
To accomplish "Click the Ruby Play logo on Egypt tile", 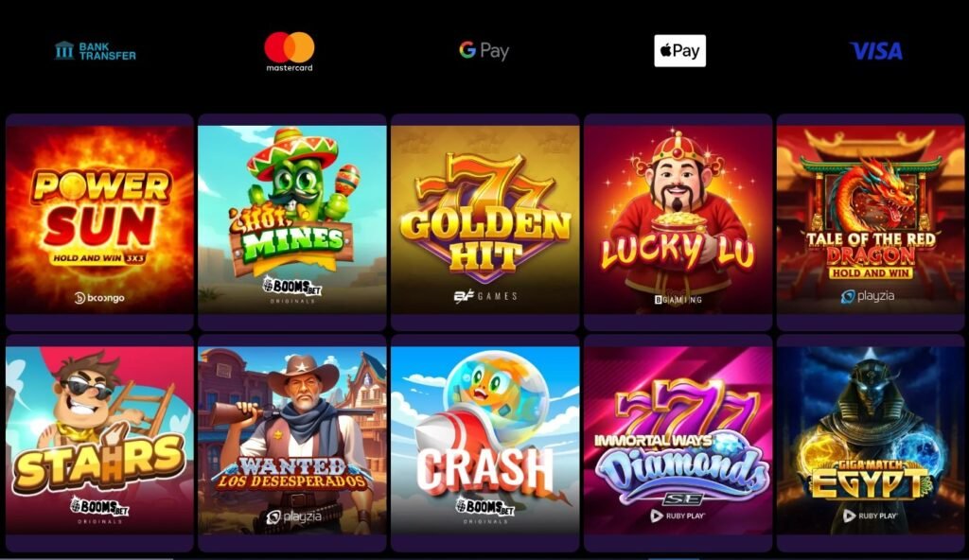I will click(870, 516).
